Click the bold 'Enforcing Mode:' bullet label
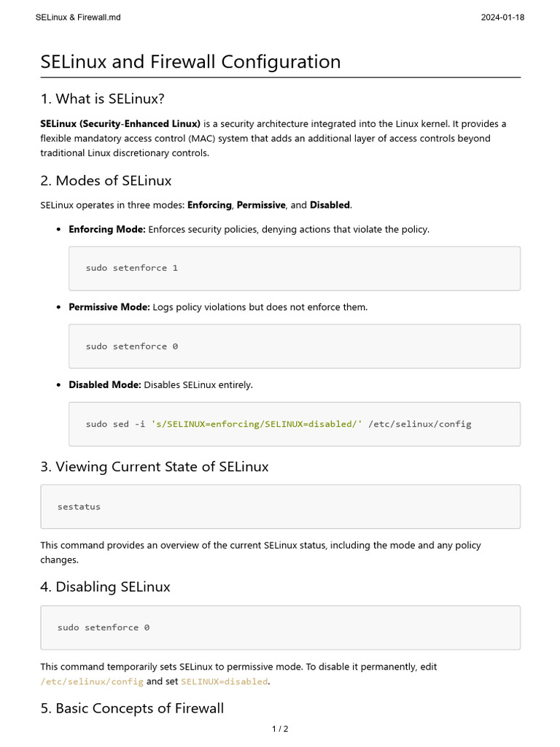 [107, 229]
